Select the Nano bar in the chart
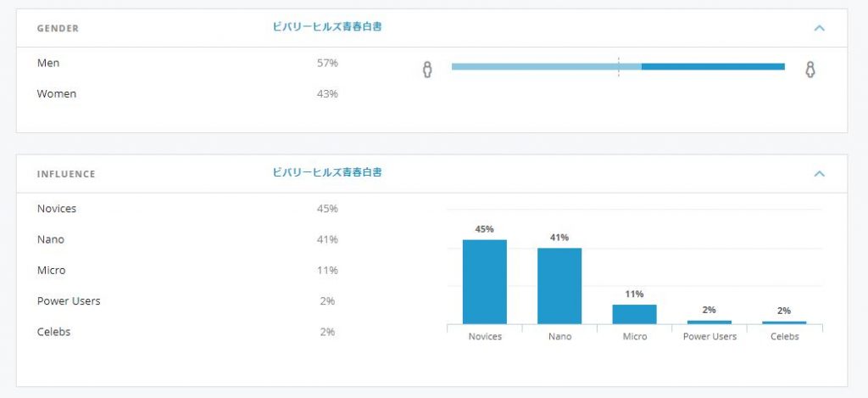 coord(559,285)
